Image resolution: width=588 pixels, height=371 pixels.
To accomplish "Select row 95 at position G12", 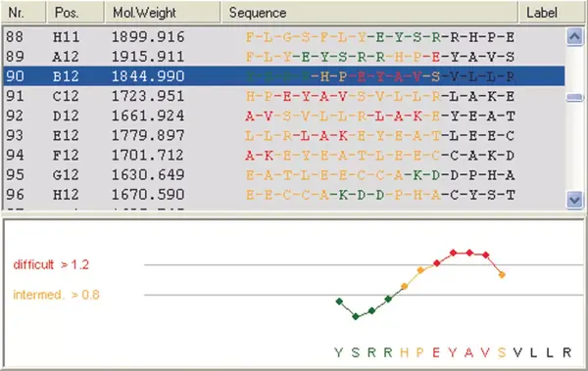I will 284,175.
